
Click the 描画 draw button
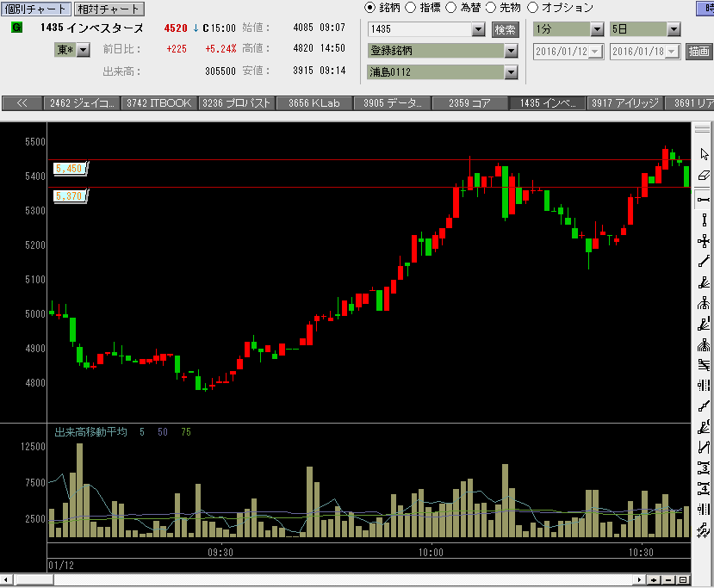click(698, 52)
